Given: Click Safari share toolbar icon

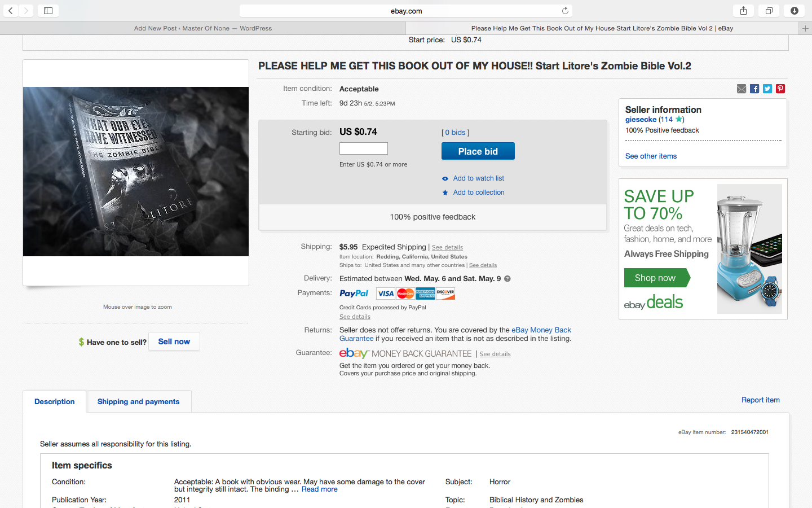Looking at the screenshot, I should (743, 11).
